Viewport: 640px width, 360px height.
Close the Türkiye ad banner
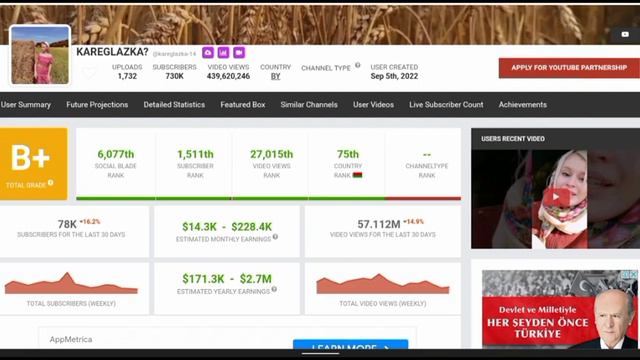(633, 275)
